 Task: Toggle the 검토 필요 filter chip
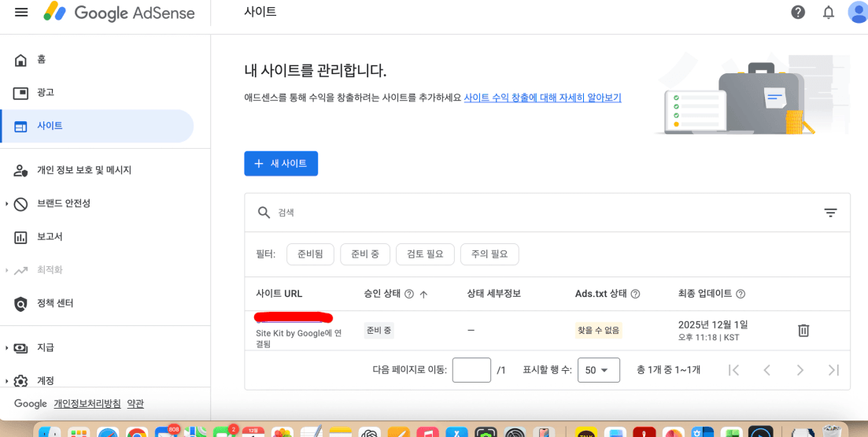click(425, 254)
